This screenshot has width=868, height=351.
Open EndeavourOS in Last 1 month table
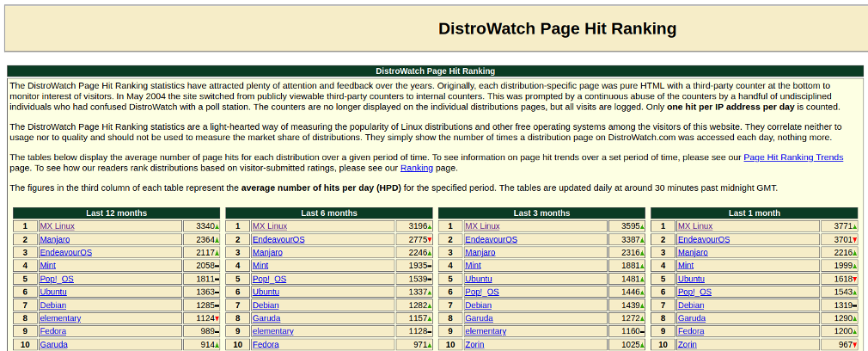[x=704, y=239]
